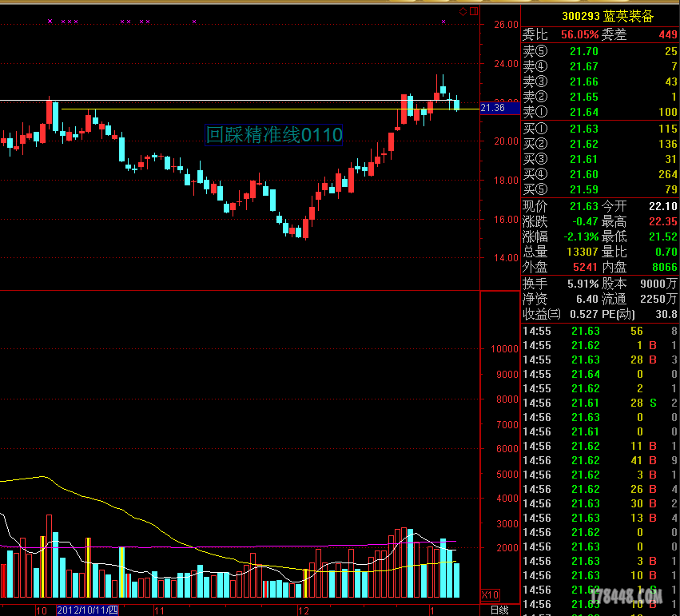Select the 卖① ask row at 21.64

599,112
